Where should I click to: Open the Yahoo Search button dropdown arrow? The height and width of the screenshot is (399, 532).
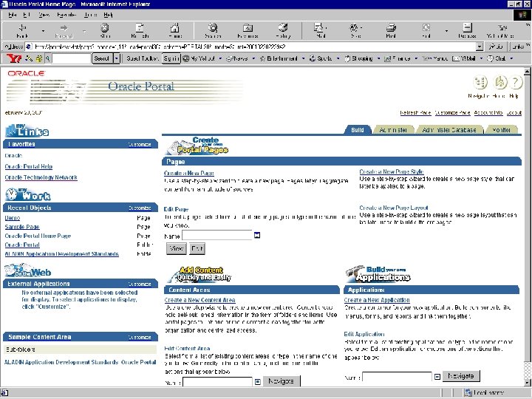[117, 58]
